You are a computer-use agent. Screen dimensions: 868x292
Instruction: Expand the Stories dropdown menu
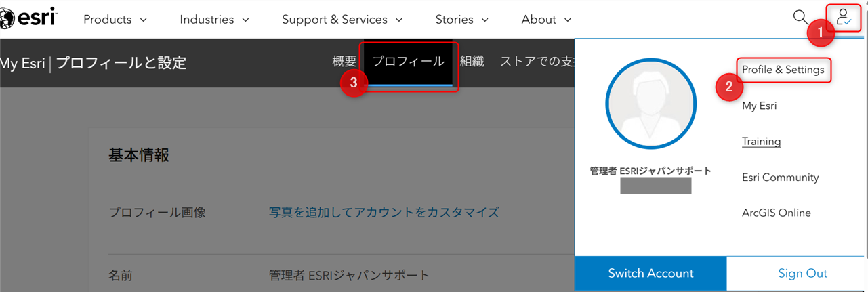click(461, 20)
